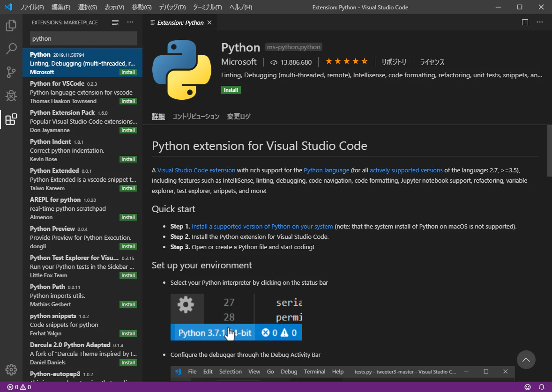The image size is (552, 392).
Task: Open extensions sidebar more actions menu
Action: pyautogui.click(x=130, y=22)
